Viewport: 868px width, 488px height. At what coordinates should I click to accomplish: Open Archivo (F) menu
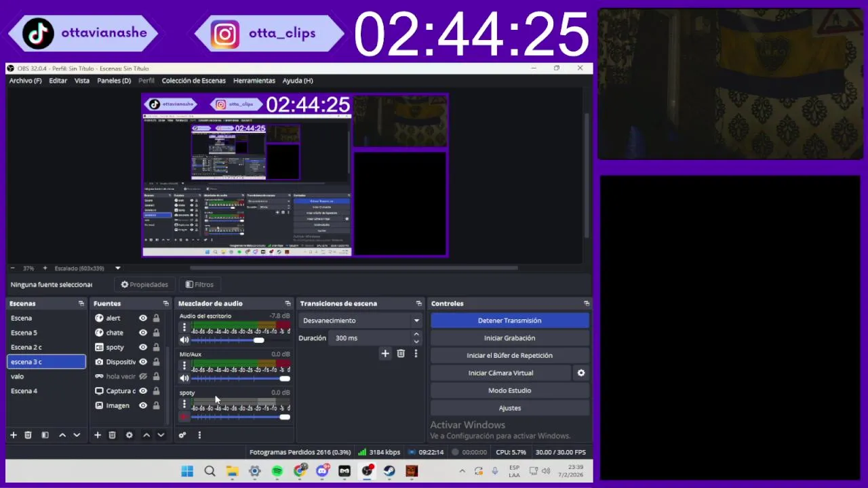(25, 81)
